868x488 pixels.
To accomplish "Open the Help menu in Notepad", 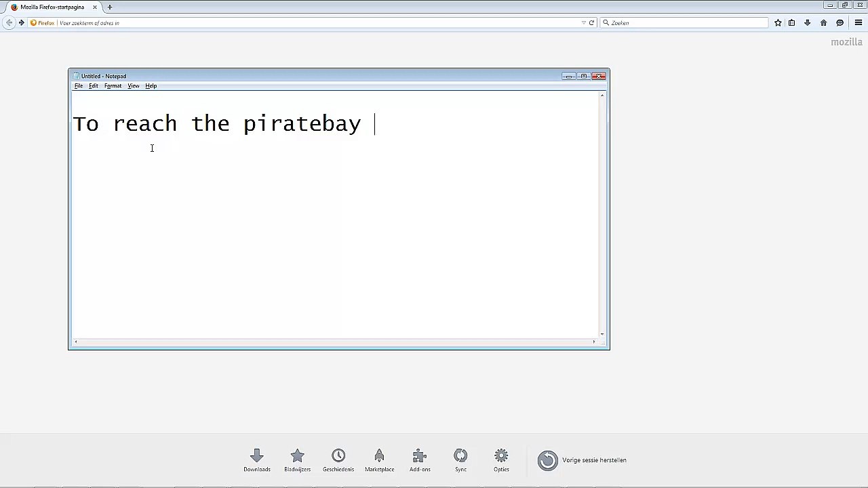I will tap(151, 86).
